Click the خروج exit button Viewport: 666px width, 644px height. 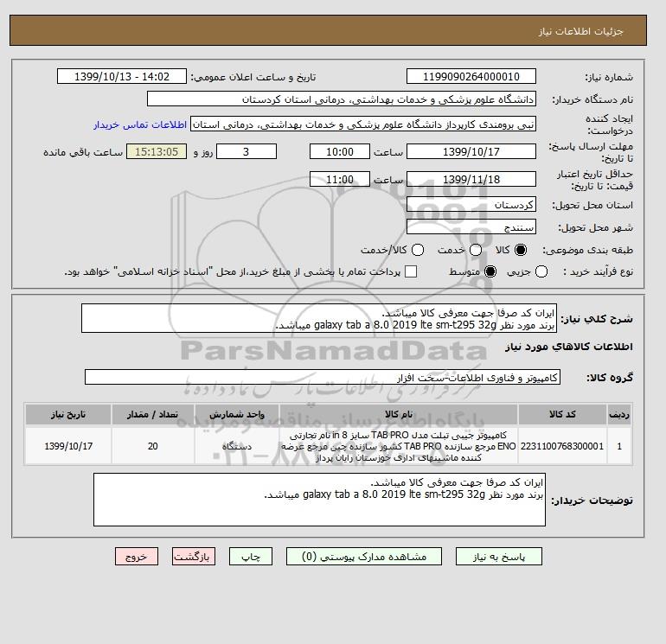click(x=137, y=557)
